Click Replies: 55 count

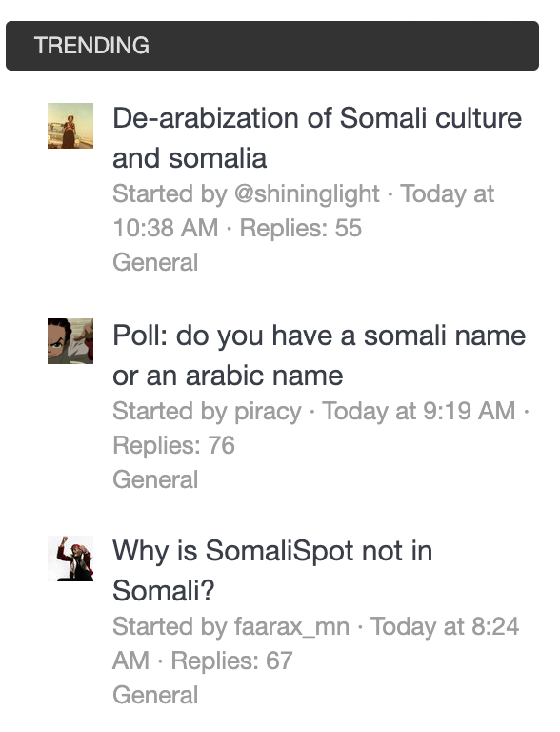click(301, 229)
